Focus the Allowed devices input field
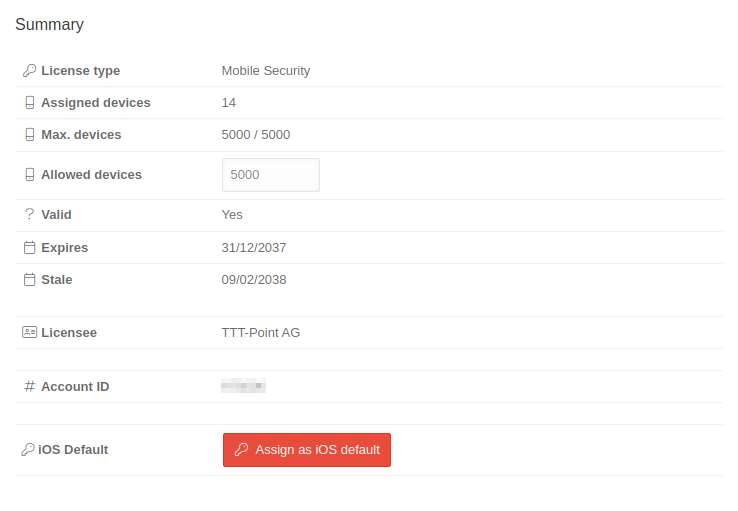This screenshot has width=738, height=511. point(270,175)
